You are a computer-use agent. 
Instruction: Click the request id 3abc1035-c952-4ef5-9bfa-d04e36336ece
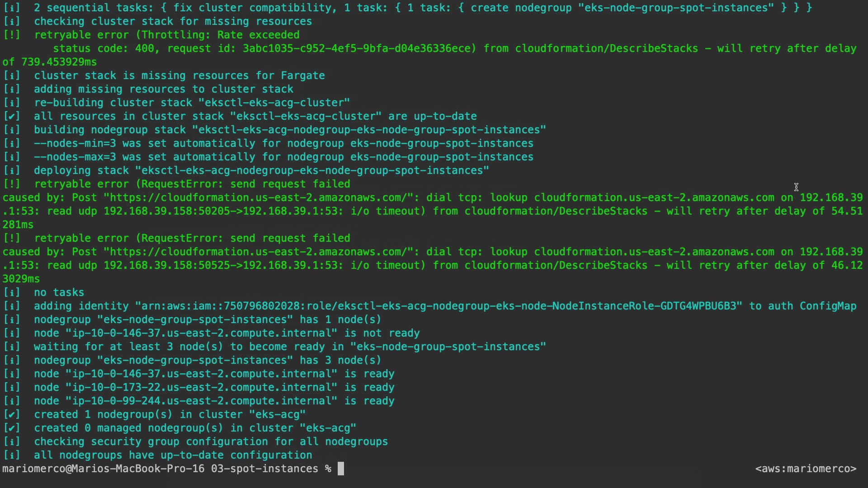pos(357,49)
